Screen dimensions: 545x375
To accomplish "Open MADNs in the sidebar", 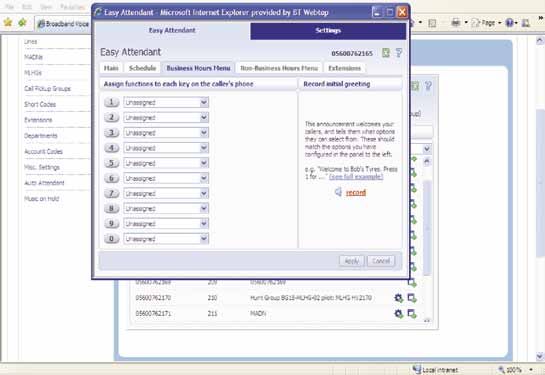I will (x=33, y=57).
